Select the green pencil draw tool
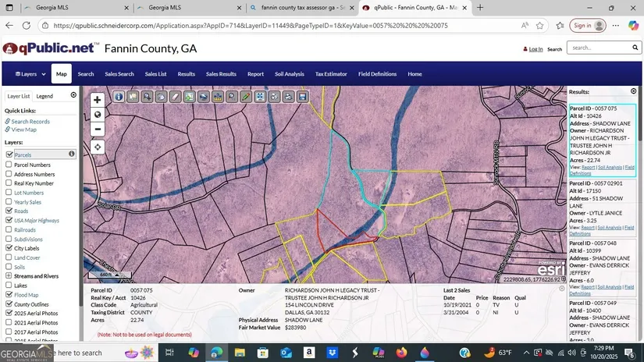 point(246,97)
